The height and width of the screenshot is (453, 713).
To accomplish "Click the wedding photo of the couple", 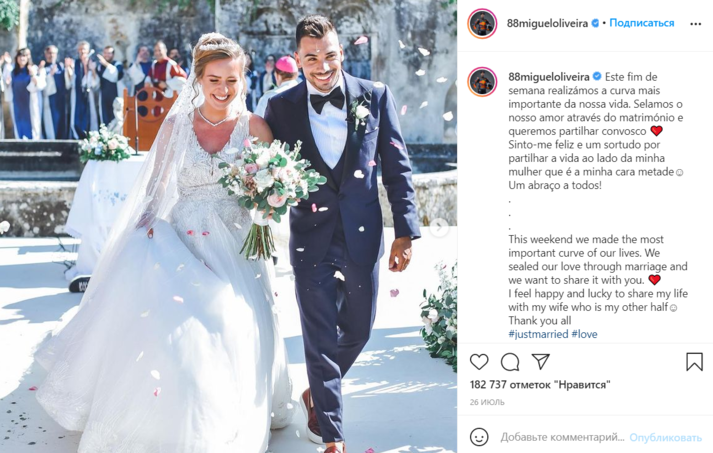I will point(228,226).
